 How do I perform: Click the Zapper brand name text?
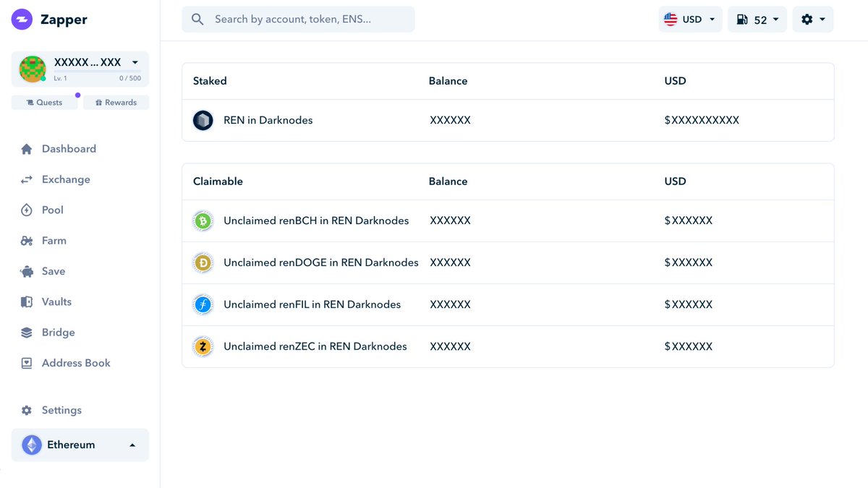(x=64, y=20)
